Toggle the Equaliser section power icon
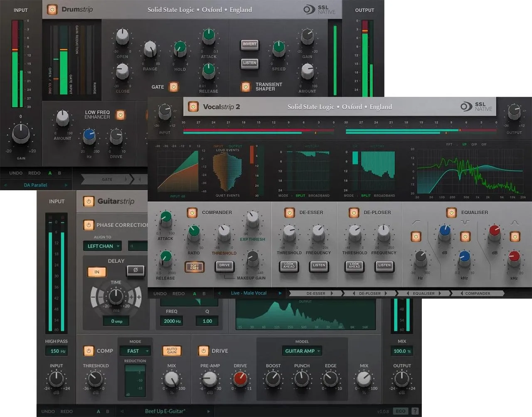 click(x=451, y=212)
